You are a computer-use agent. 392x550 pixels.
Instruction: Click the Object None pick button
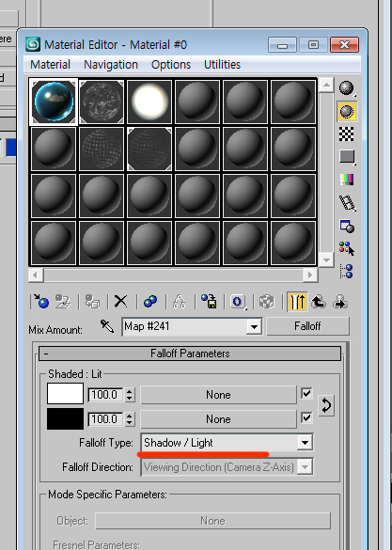click(212, 521)
